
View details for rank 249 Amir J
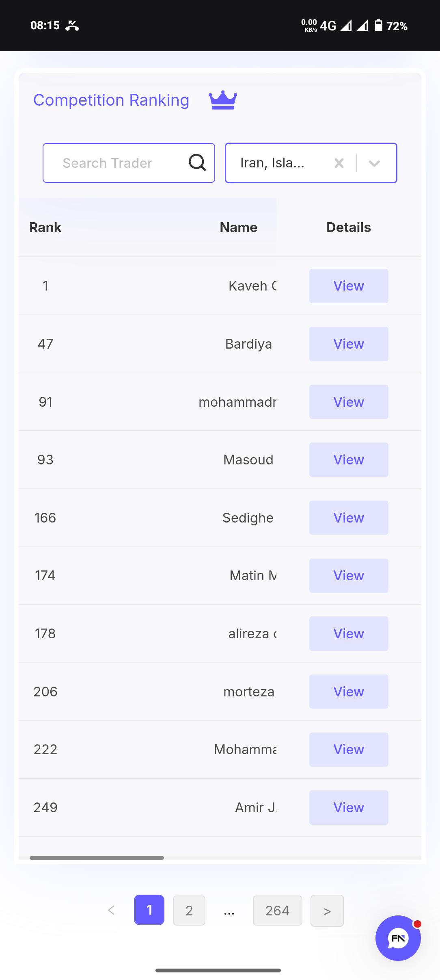[349, 807]
